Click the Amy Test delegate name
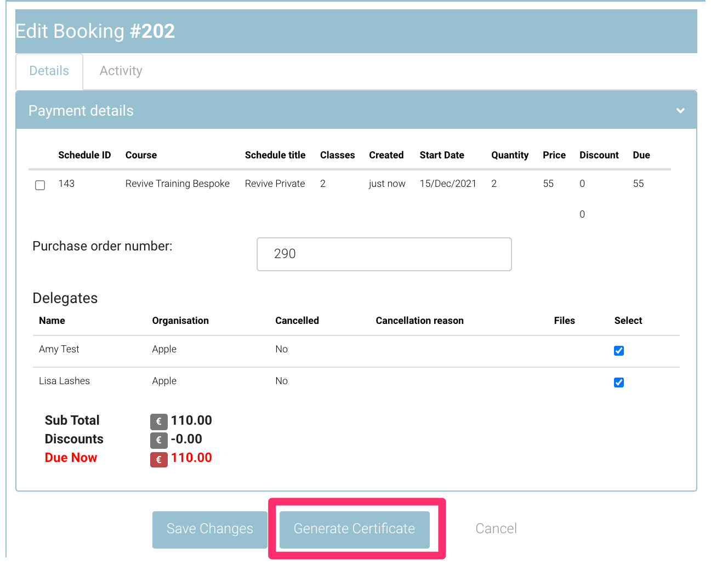Screen dimensions: 728x582 [x=59, y=349]
